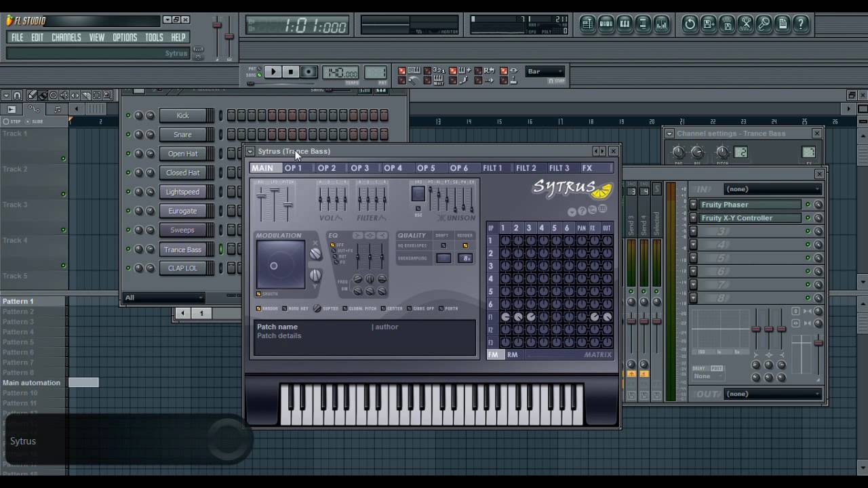This screenshot has height=488, width=868.
Task: Expand the Fruity Phaser slot arrow
Action: (694, 205)
